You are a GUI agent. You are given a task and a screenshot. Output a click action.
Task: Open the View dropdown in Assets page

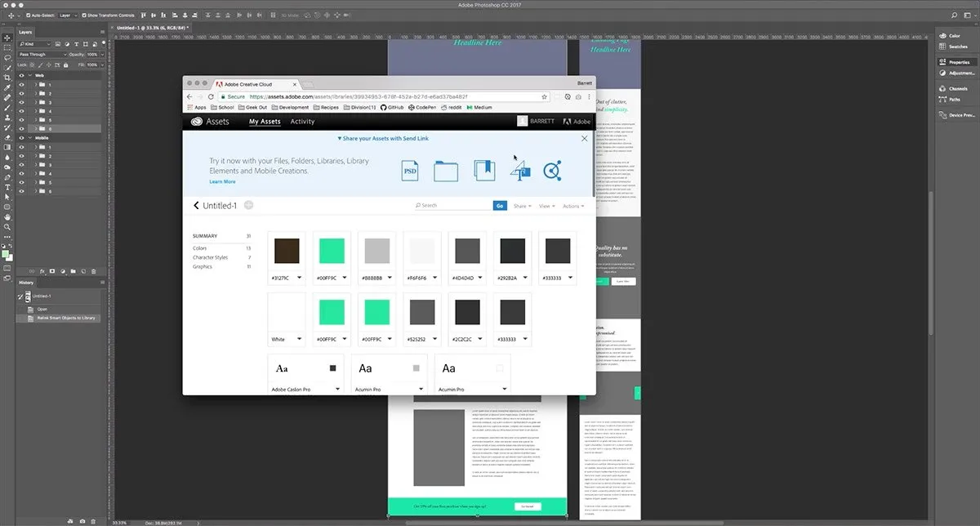(x=546, y=206)
